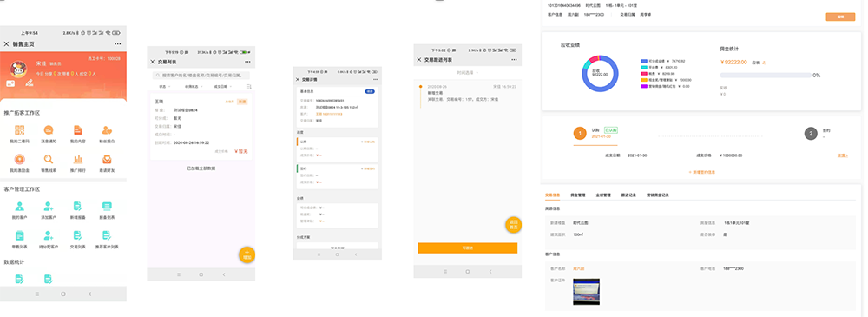Expand the 时间选择 dropdown in 交易跟进列表

pyautogui.click(x=468, y=72)
